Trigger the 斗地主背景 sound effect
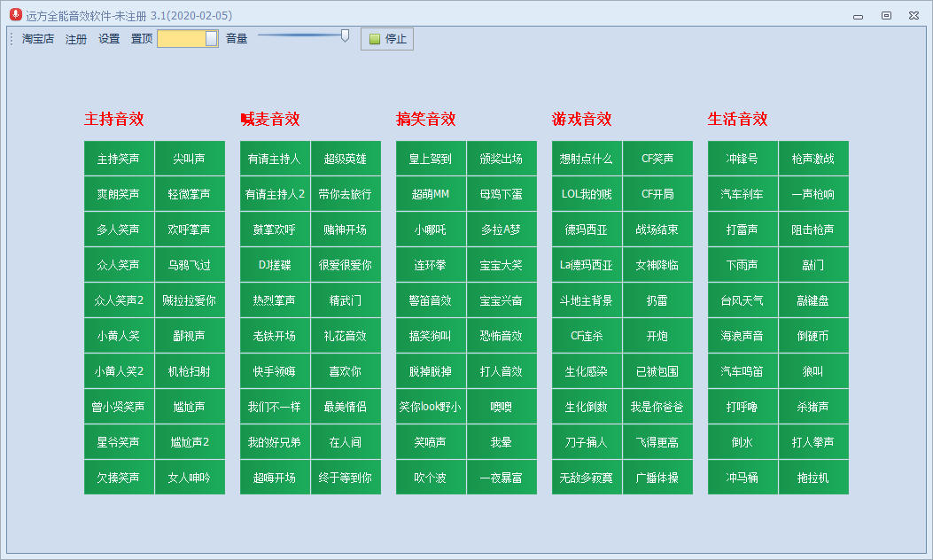This screenshot has height=560, width=933. [x=587, y=300]
